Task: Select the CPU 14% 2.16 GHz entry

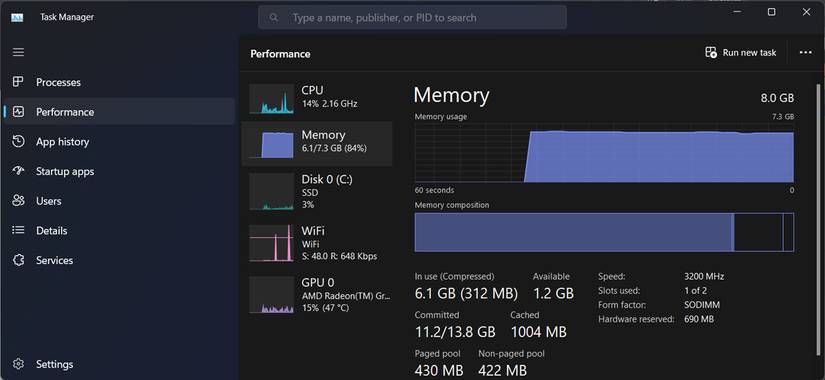Action: [317, 99]
